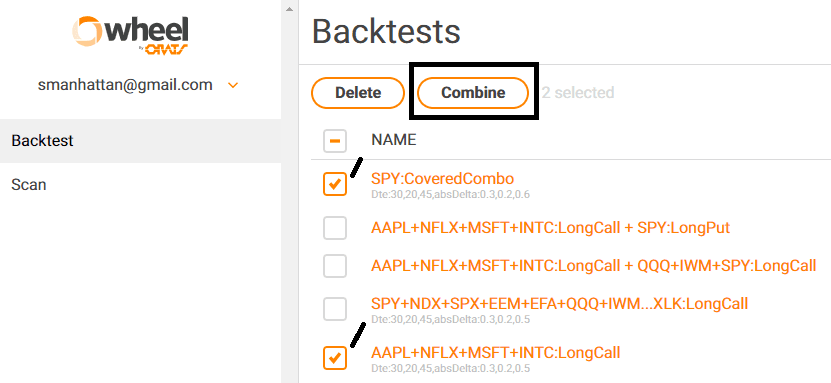Image resolution: width=831 pixels, height=383 pixels.
Task: Open SPY+NDX+SPX+EEM...XLK:LongCall backtest
Action: [x=560, y=304]
